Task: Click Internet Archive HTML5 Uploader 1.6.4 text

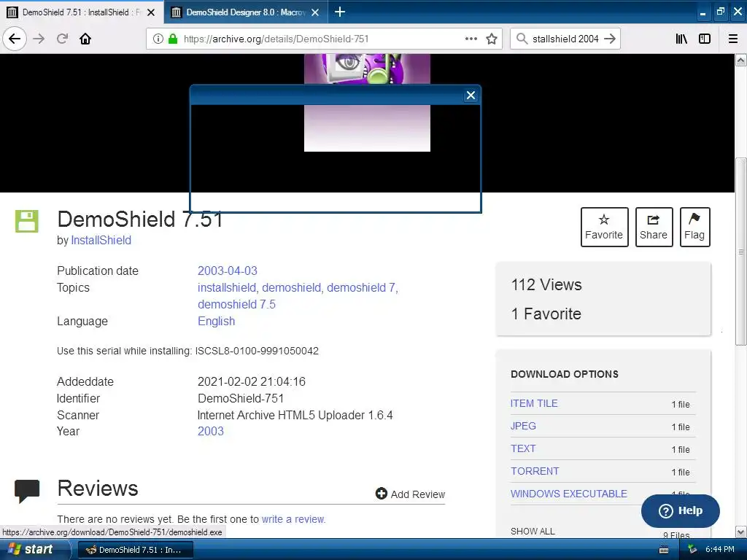Action: (295, 415)
